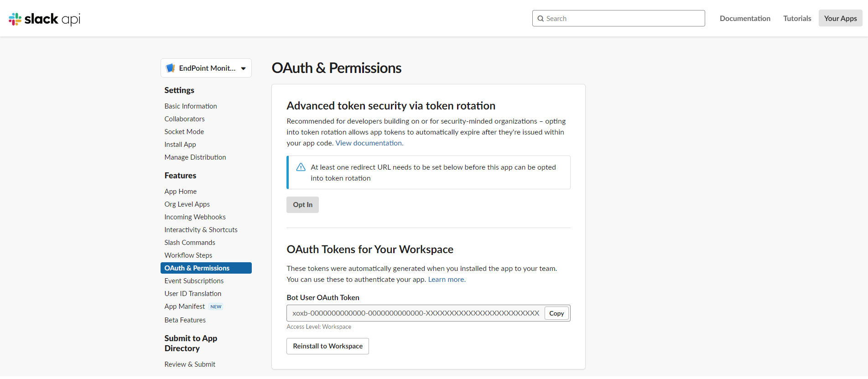Open Collaborators settings page

[x=184, y=119]
